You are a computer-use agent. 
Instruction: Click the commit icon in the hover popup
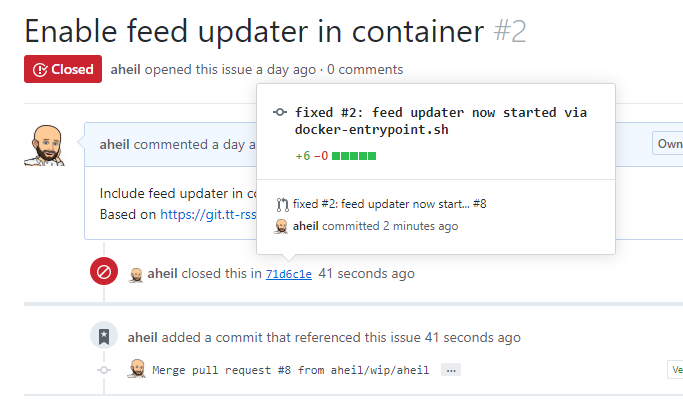(x=280, y=112)
